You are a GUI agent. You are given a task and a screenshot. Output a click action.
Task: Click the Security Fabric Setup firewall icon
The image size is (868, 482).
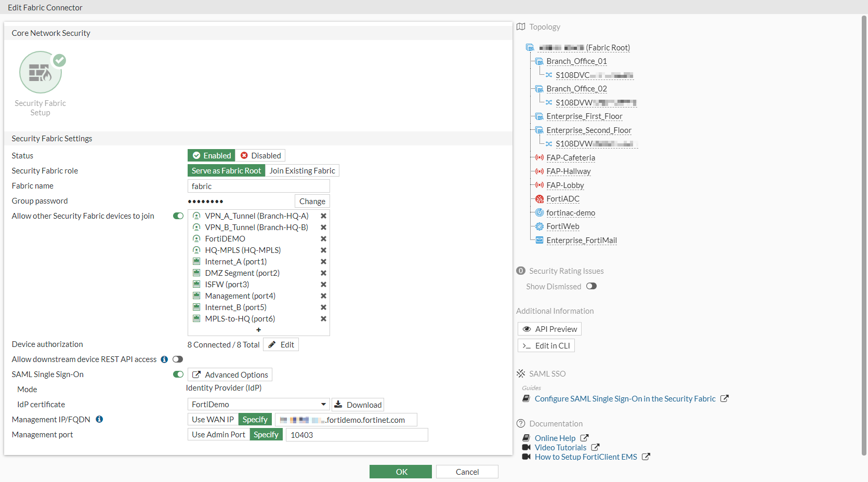tap(41, 72)
